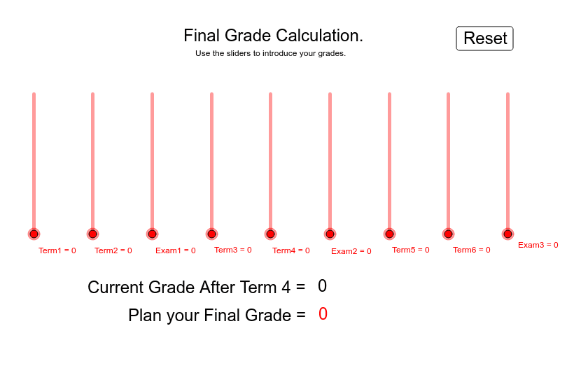Click the Exam3 slider handle

507,234
